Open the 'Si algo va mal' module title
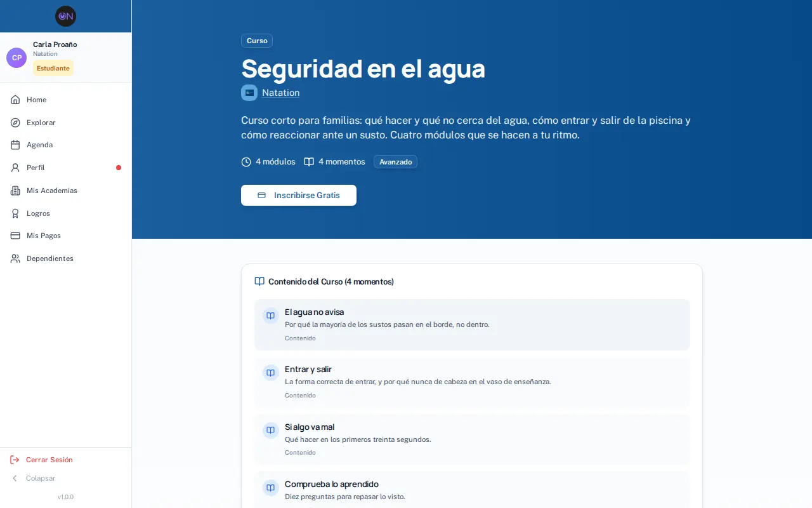Viewport: 812px width, 508px height. point(310,427)
